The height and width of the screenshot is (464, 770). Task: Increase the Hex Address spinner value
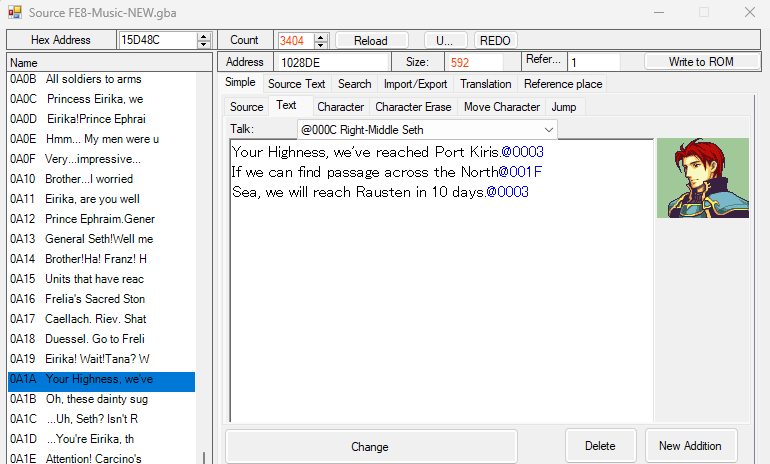204,36
